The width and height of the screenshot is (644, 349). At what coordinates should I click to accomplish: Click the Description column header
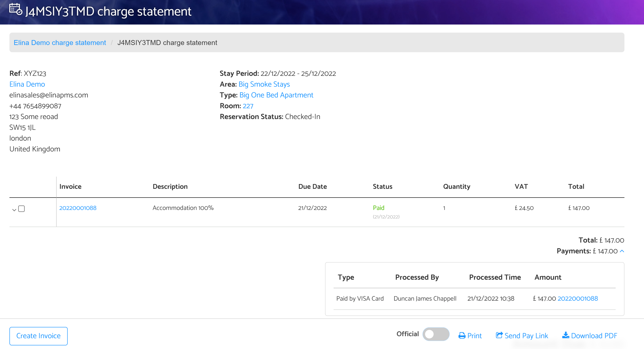(x=170, y=187)
